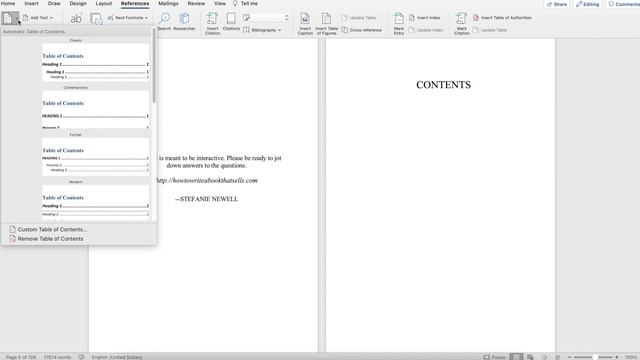The width and height of the screenshot is (640, 360).
Task: Switch to Web Layout view icon
Action: (x=530, y=357)
